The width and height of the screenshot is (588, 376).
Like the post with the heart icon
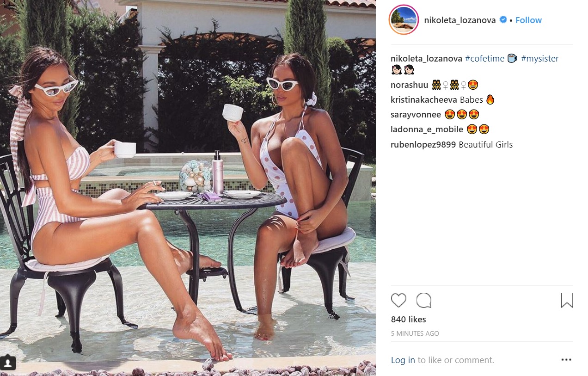pyautogui.click(x=398, y=301)
